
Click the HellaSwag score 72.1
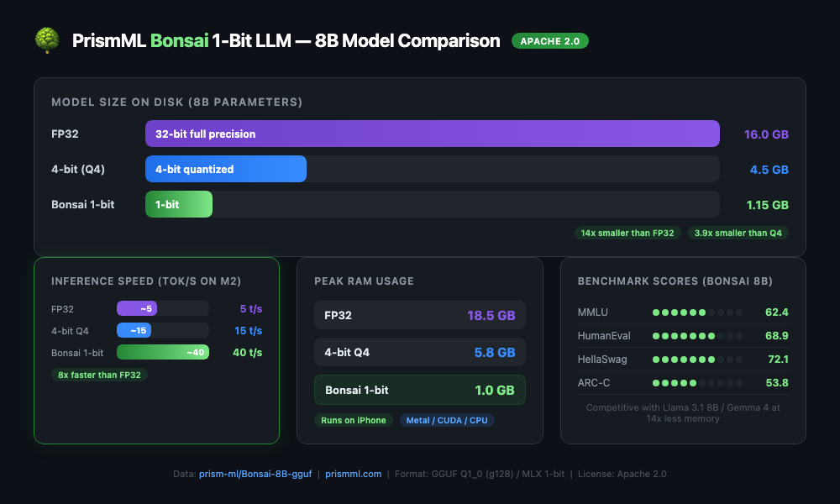(778, 360)
